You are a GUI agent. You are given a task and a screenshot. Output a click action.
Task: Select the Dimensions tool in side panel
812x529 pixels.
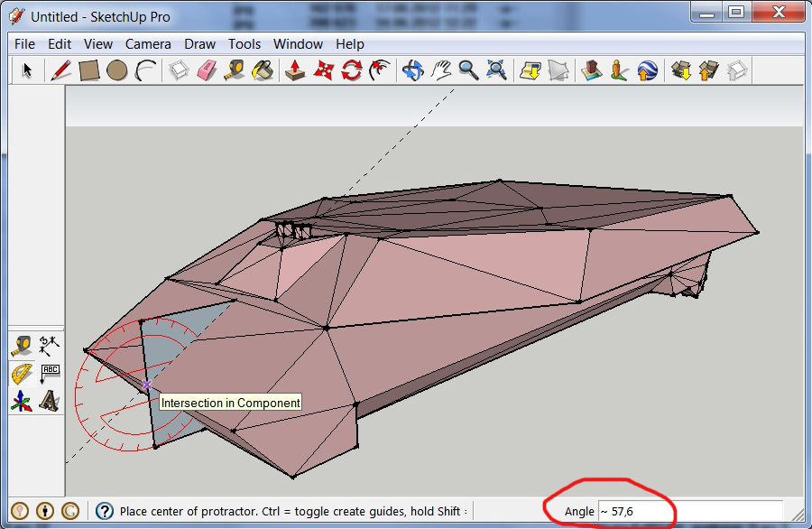pos(49,343)
